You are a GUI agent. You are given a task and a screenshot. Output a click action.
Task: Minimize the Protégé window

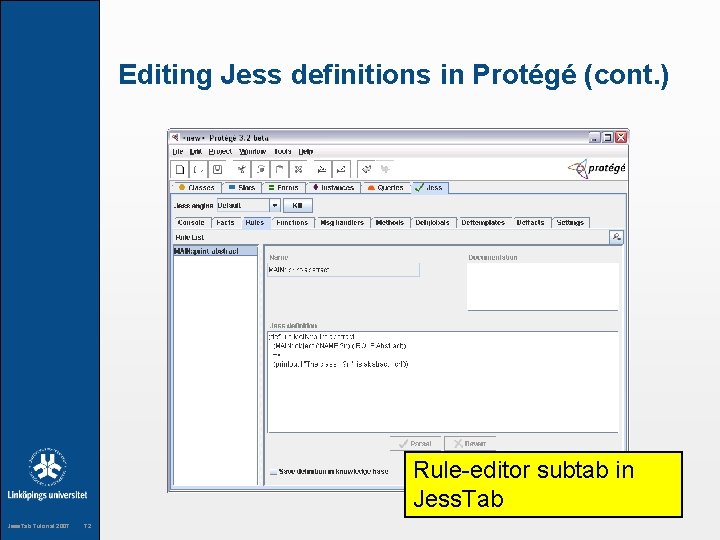pyautogui.click(x=595, y=137)
